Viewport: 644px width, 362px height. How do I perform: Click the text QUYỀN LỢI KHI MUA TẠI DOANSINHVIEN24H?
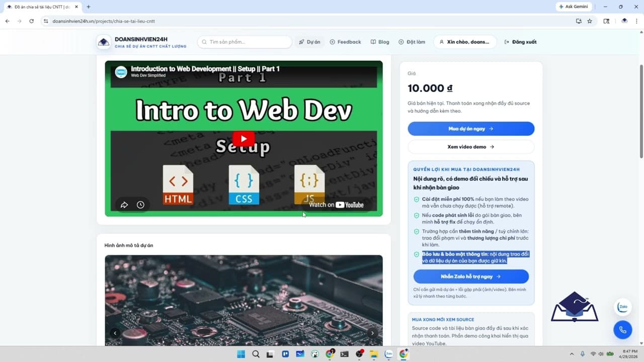[x=466, y=169]
